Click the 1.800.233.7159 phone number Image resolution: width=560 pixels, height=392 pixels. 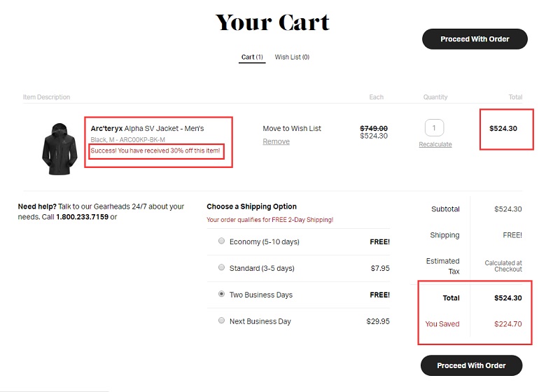click(82, 217)
